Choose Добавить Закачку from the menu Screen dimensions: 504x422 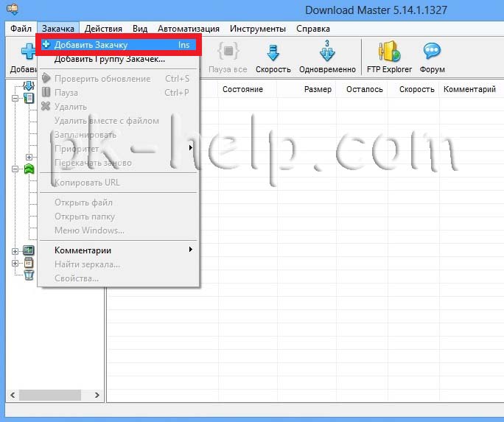coord(119,45)
